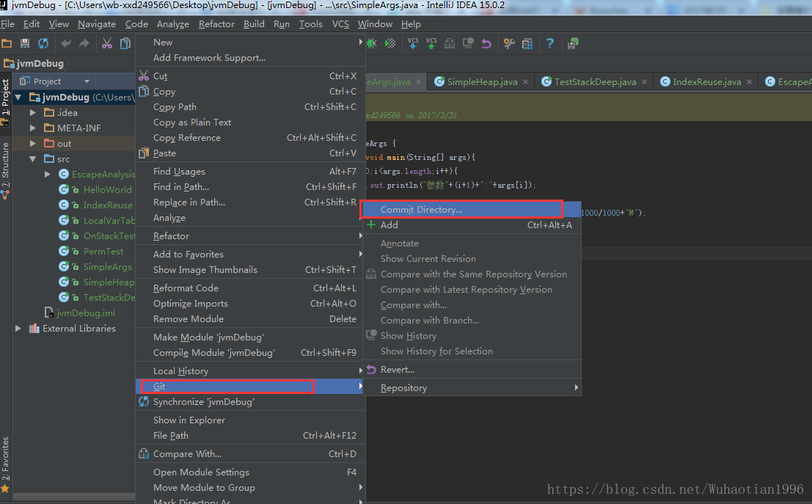Open the Project view dropdown

pyautogui.click(x=87, y=81)
